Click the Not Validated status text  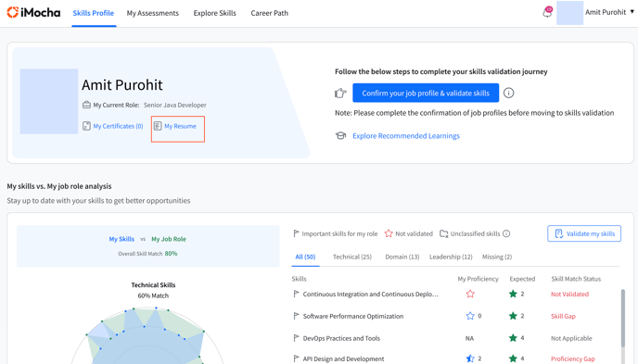point(569,294)
